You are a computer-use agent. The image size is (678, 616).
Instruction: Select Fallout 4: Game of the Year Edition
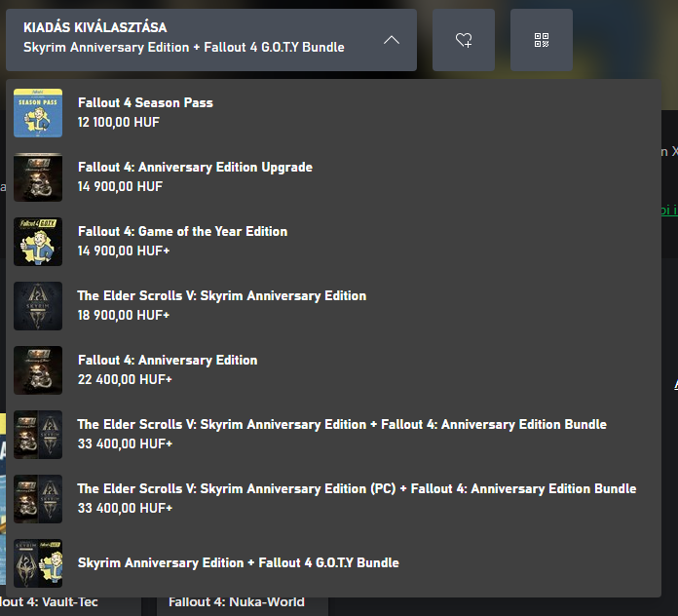(x=182, y=231)
